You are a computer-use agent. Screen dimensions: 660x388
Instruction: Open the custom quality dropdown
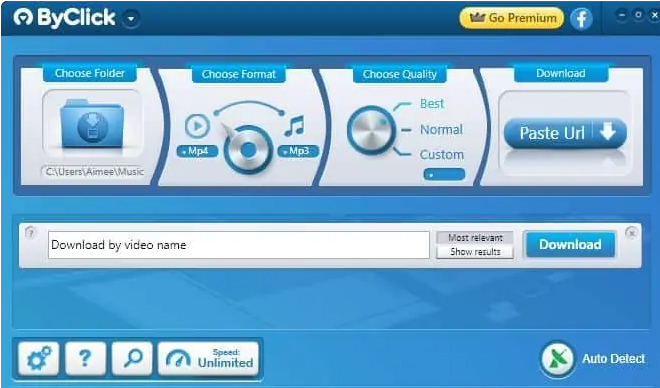tap(444, 174)
